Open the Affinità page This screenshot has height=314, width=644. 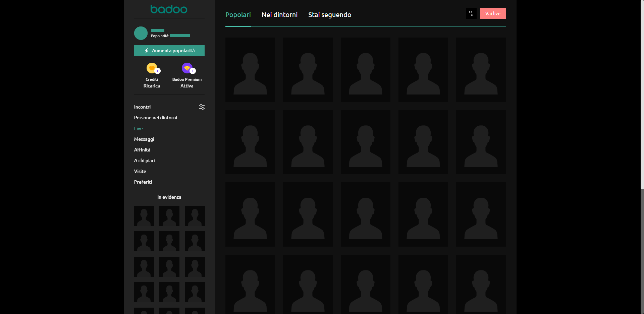tap(142, 150)
